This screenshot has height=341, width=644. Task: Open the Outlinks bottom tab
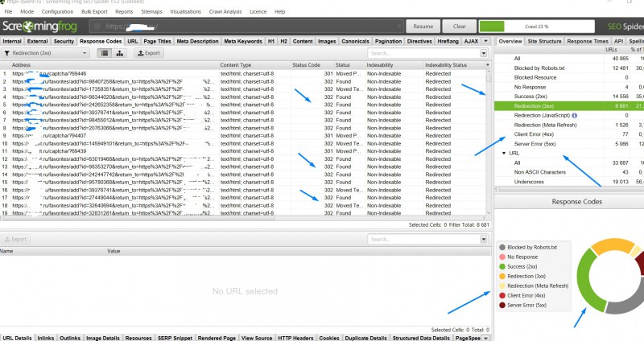tap(70, 338)
